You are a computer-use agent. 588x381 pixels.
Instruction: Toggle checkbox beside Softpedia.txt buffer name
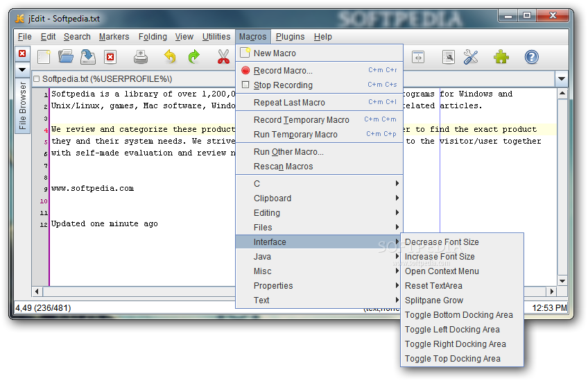click(36, 79)
